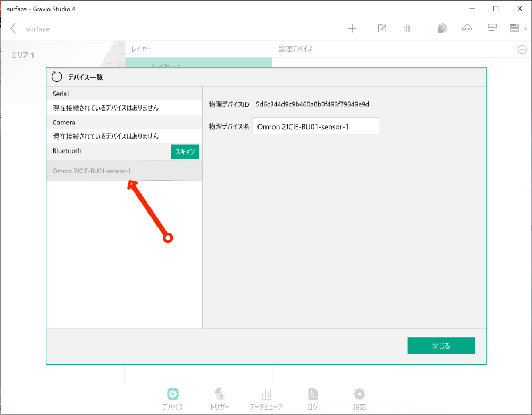Switch to the デバイス tab
Image resolution: width=532 pixels, height=415 pixels.
[173, 399]
